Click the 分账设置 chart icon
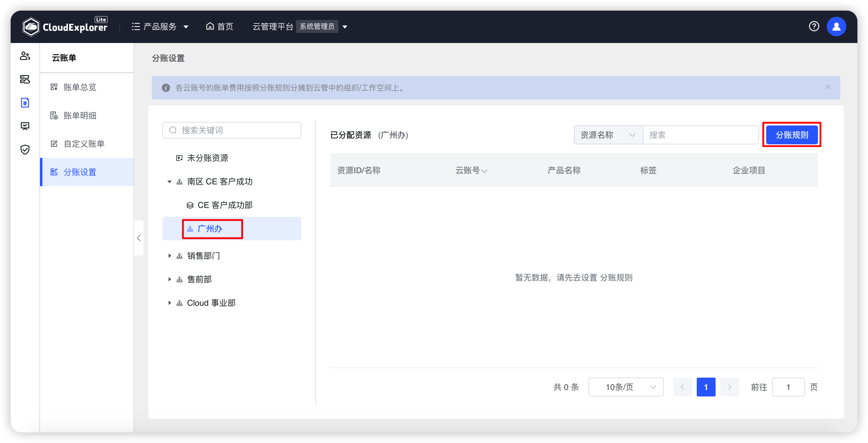Screen dimensions: 868x443 54,172
